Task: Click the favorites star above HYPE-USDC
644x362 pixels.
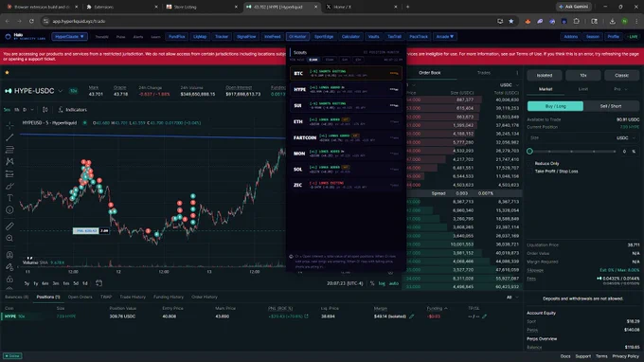Action: [7, 73]
